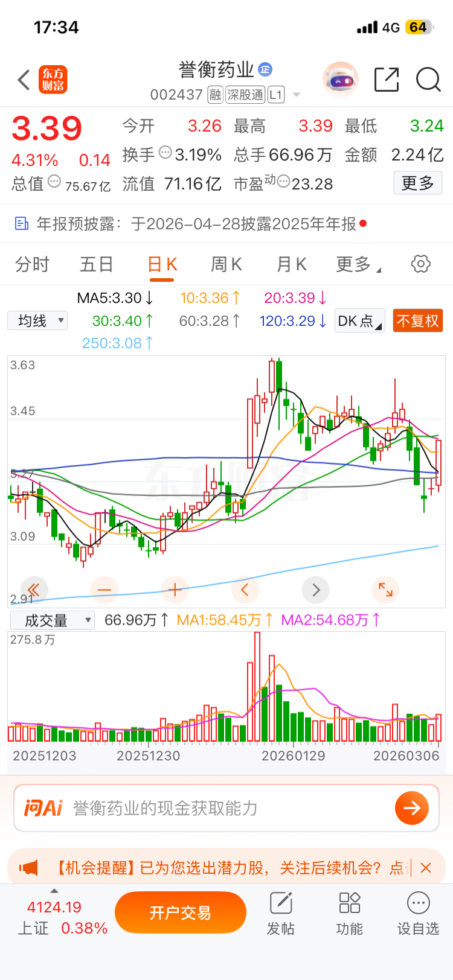Switch to the 五日 tab

[97, 264]
